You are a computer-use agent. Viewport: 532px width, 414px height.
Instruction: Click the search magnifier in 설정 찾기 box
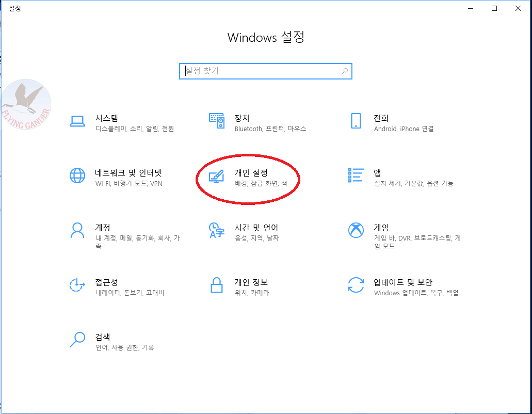tap(345, 71)
